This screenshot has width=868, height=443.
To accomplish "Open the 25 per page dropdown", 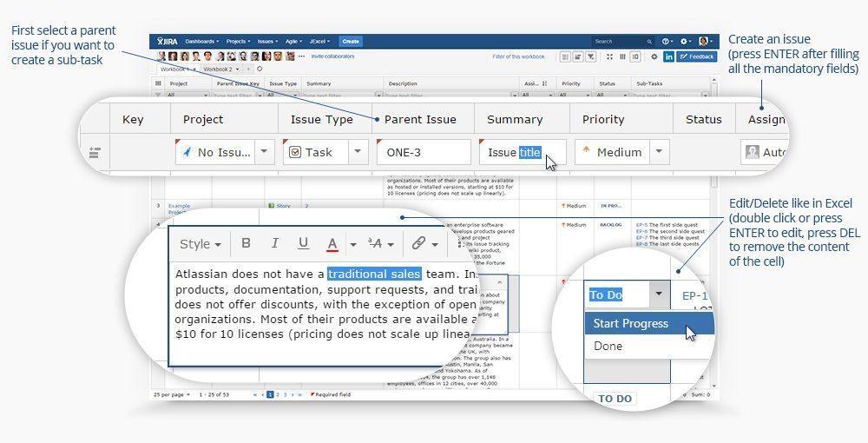I will tap(172, 395).
